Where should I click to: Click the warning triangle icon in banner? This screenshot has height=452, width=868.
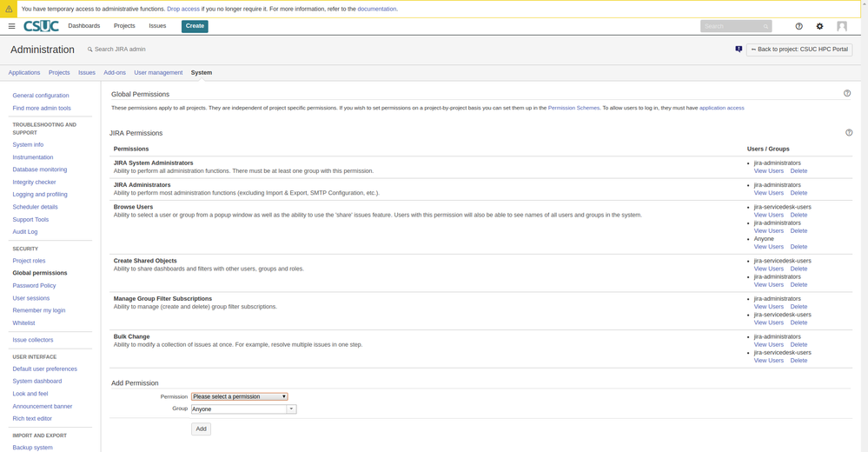pos(9,9)
